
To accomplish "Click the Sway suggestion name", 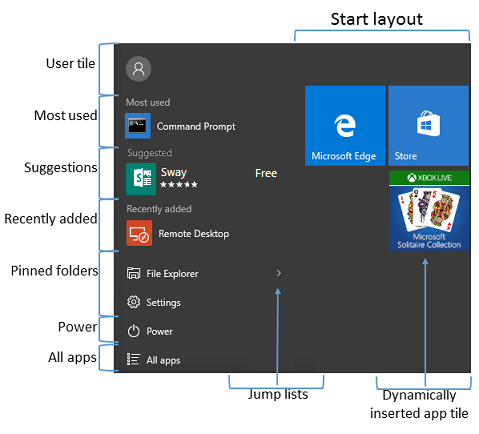I will point(174,172).
